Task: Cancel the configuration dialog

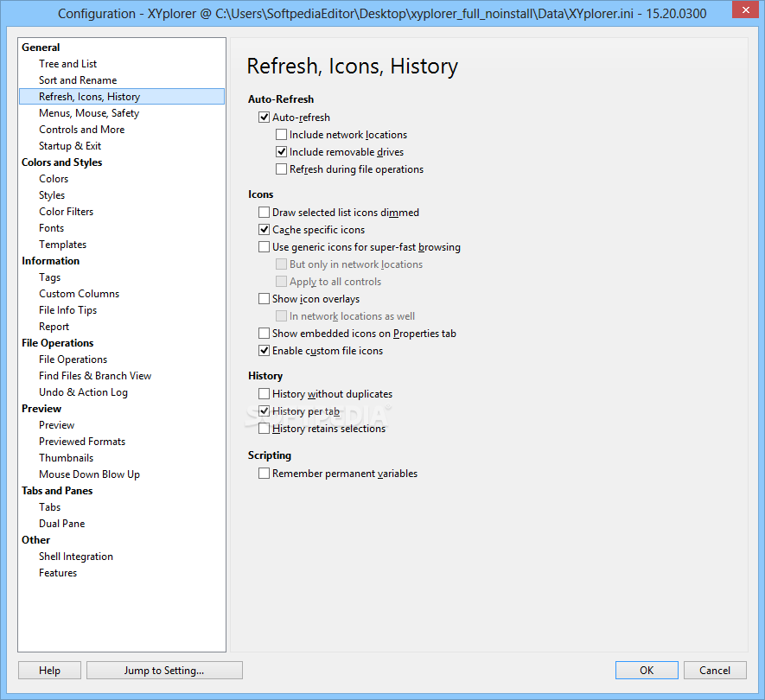Action: [x=715, y=671]
